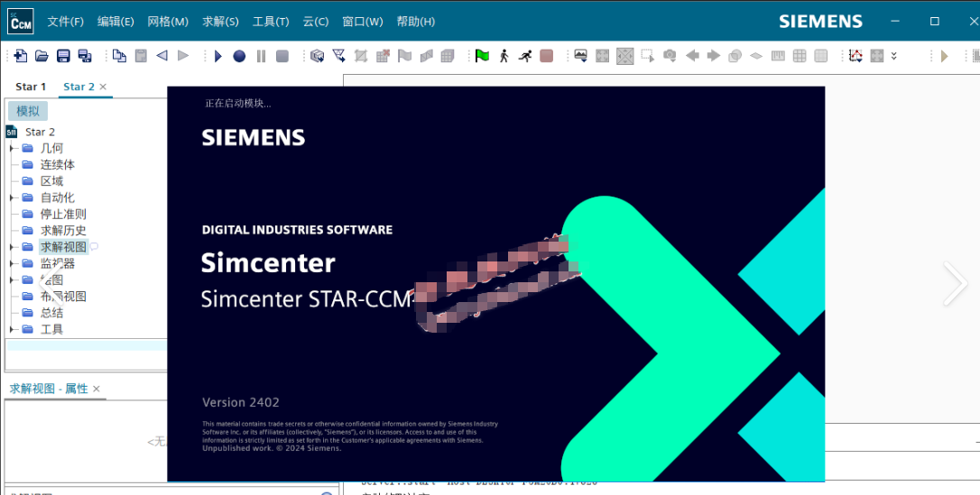This screenshot has width=980, height=495.
Task: Open the 云(C) menu
Action: point(316,22)
